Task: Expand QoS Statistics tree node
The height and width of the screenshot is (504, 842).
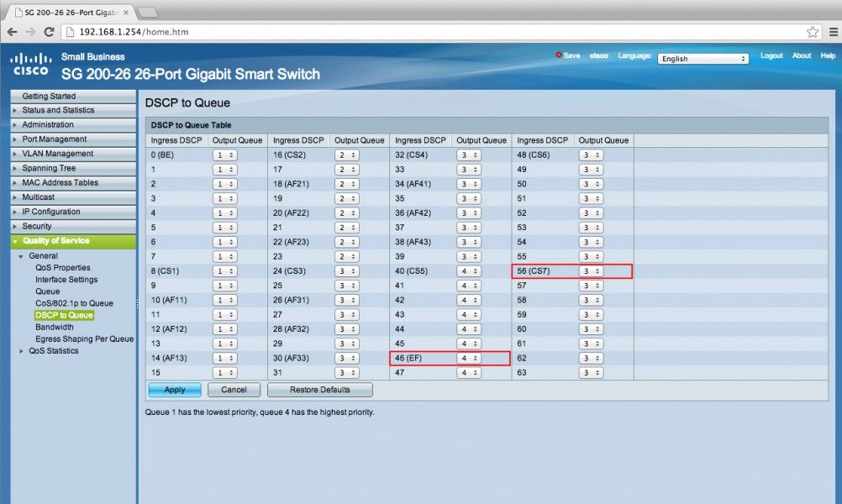Action: [x=22, y=351]
